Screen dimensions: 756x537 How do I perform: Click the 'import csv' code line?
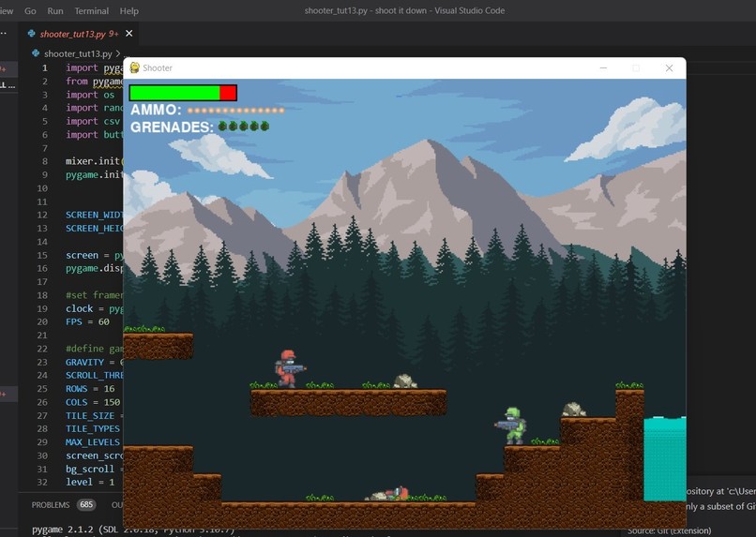pyautogui.click(x=93, y=122)
